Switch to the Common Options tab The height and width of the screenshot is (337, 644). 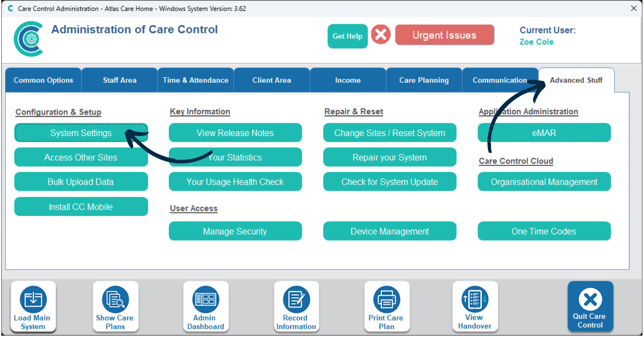43,80
